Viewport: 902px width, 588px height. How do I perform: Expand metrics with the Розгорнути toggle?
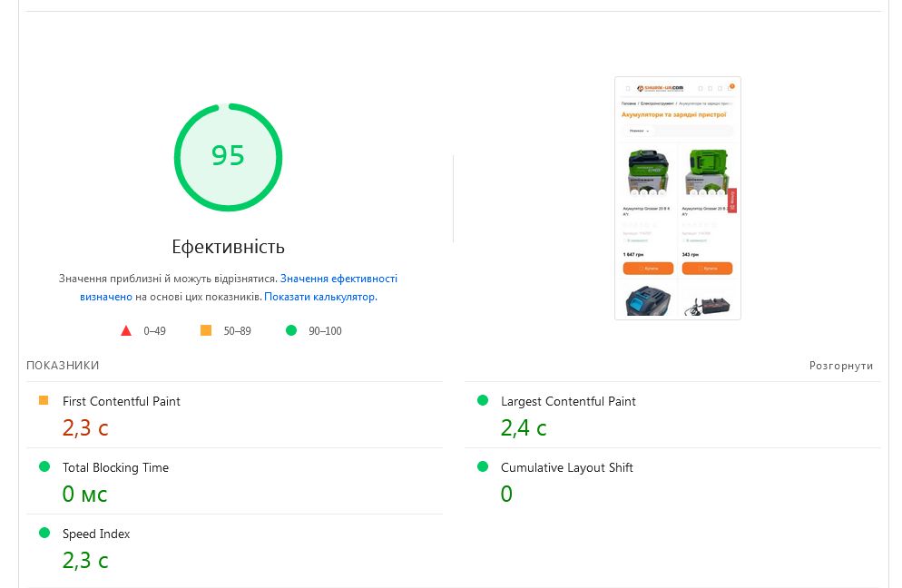pos(840,366)
